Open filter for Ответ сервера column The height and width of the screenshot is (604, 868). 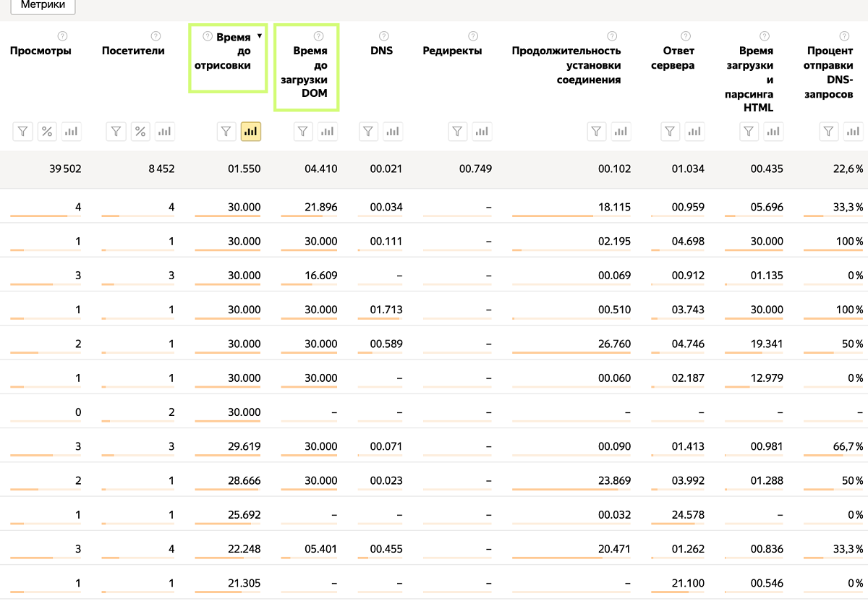click(x=671, y=131)
